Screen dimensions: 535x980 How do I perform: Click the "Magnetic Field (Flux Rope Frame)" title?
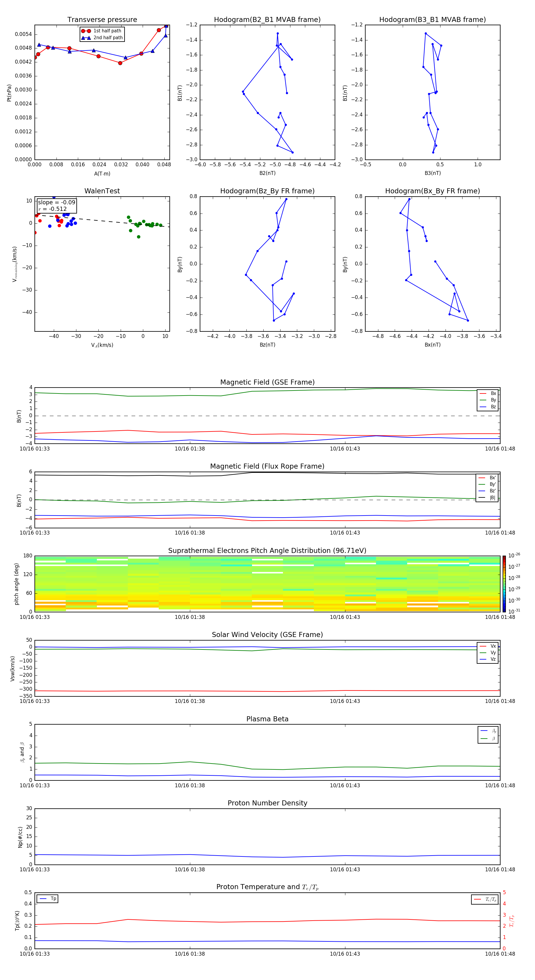267,467
